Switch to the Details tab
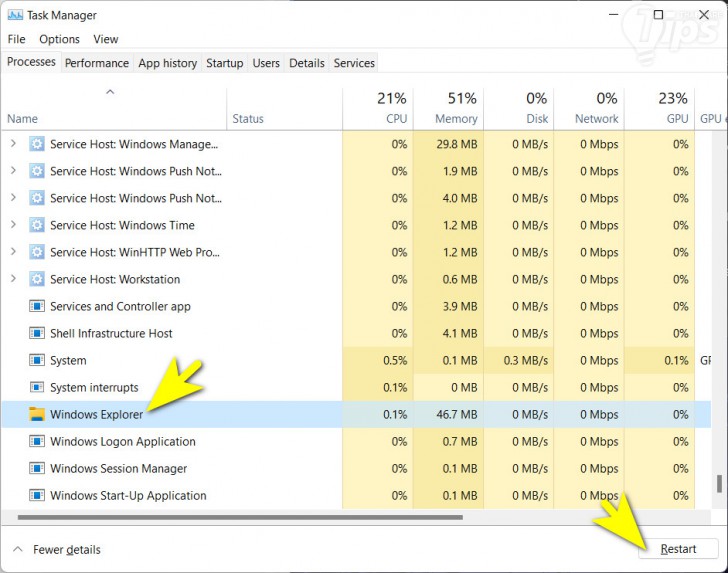Image resolution: width=728 pixels, height=573 pixels. click(x=306, y=63)
